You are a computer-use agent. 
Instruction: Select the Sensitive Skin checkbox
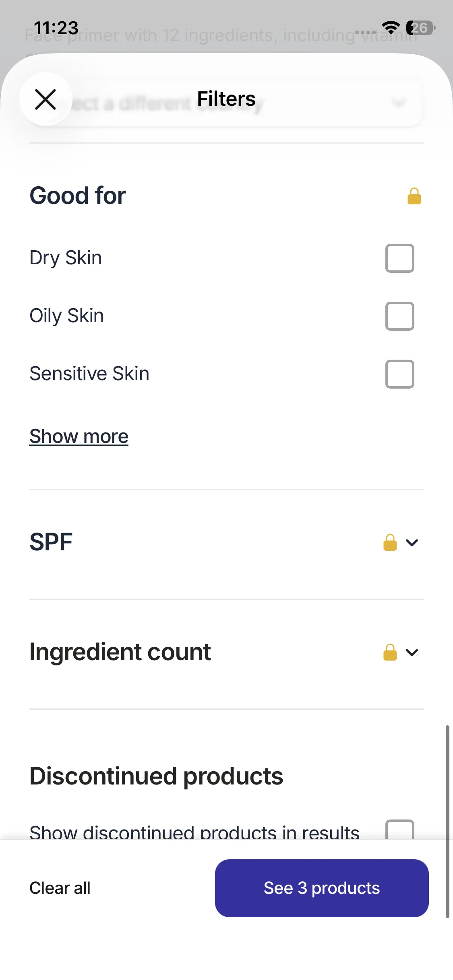(399, 374)
